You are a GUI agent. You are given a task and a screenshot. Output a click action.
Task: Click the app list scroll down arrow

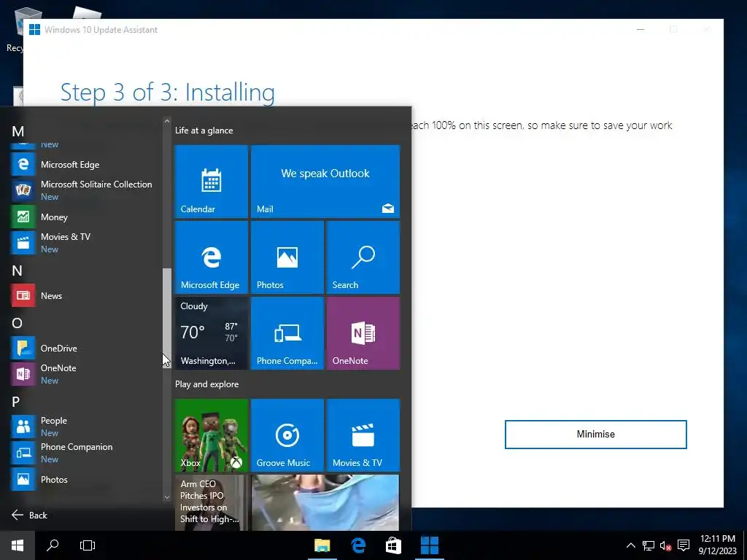coord(167,497)
